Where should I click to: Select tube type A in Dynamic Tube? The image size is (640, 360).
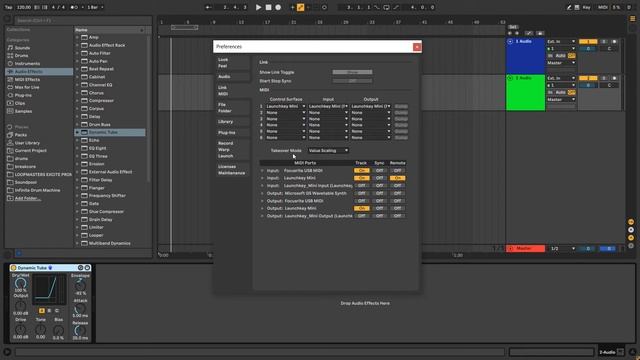point(42,311)
